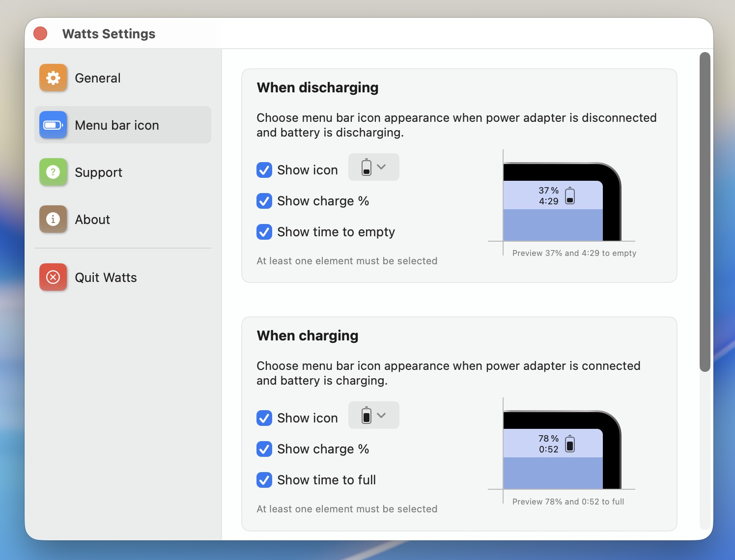Click the battery icon in charging preview
The height and width of the screenshot is (560, 735).
pos(569,443)
